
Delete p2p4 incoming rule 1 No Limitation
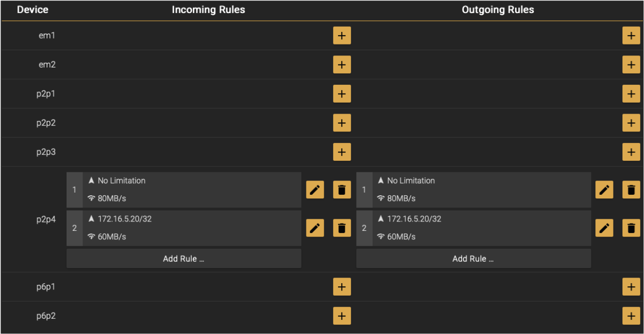click(x=342, y=190)
